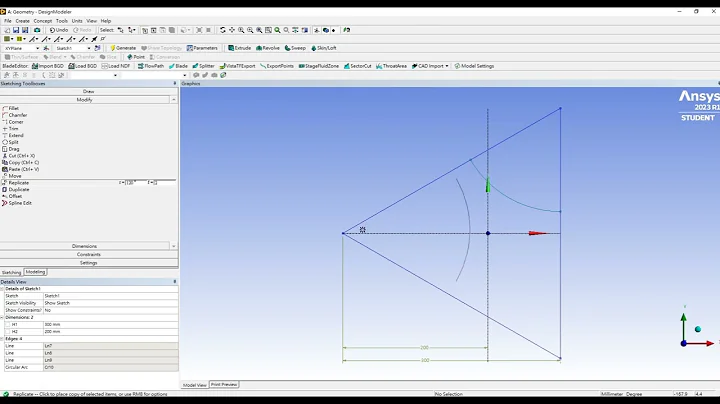
Task: Open the Settings toolbox
Action: tap(89, 263)
